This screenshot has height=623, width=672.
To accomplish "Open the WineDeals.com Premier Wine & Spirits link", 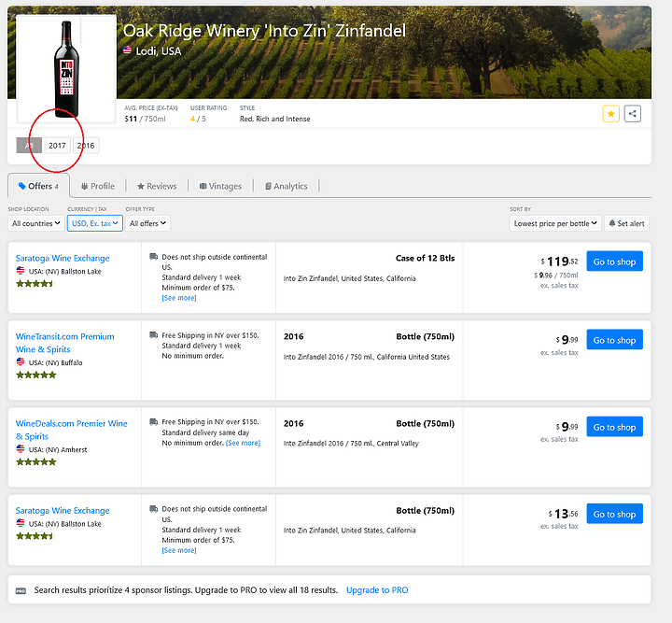I will 72,430.
